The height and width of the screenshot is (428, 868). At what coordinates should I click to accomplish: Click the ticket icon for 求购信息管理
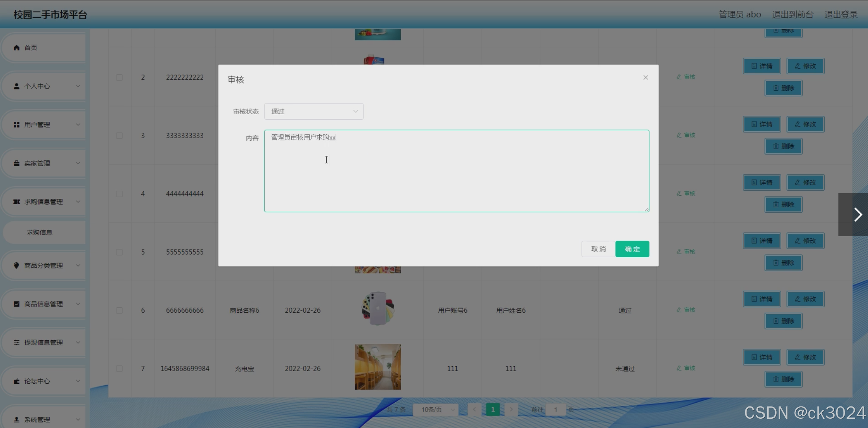(x=17, y=202)
